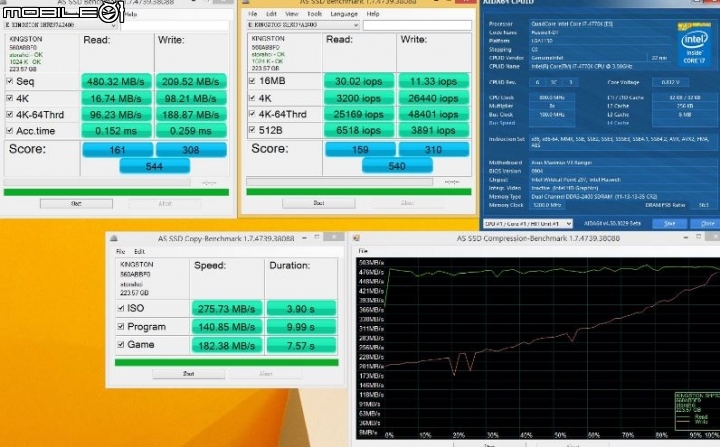Select the 25169 iops read result
Viewport: 720px width, 447px height.
[359, 114]
